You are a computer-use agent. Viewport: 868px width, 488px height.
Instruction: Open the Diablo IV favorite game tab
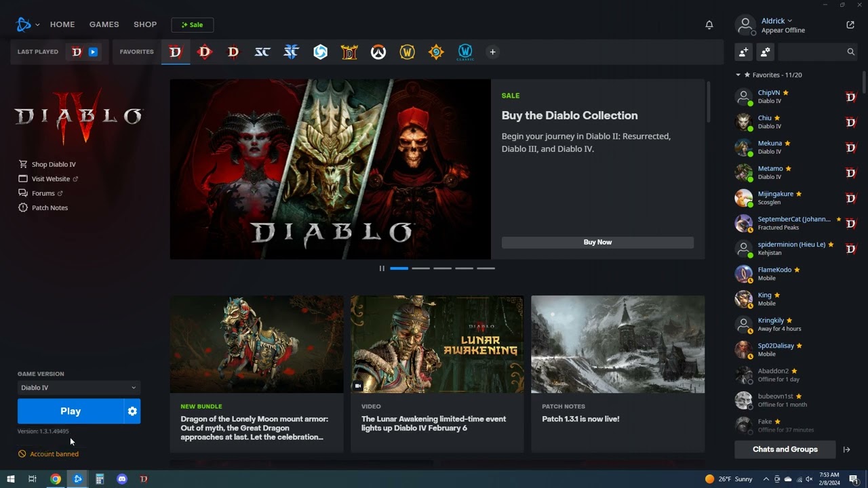coord(175,52)
